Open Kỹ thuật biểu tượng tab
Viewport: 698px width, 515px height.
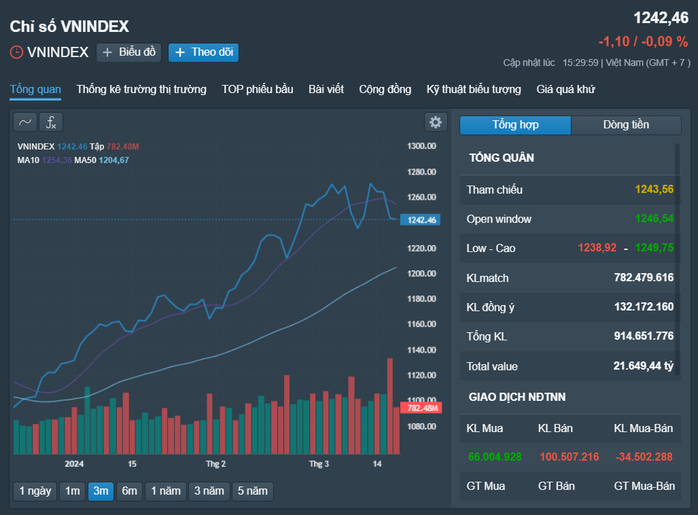[473, 89]
